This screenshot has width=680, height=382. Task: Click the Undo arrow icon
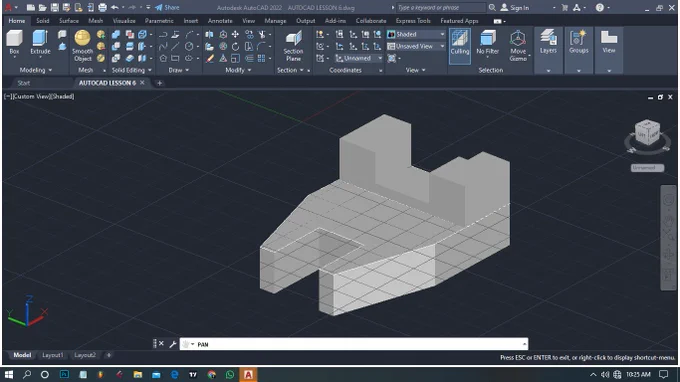coord(114,7)
